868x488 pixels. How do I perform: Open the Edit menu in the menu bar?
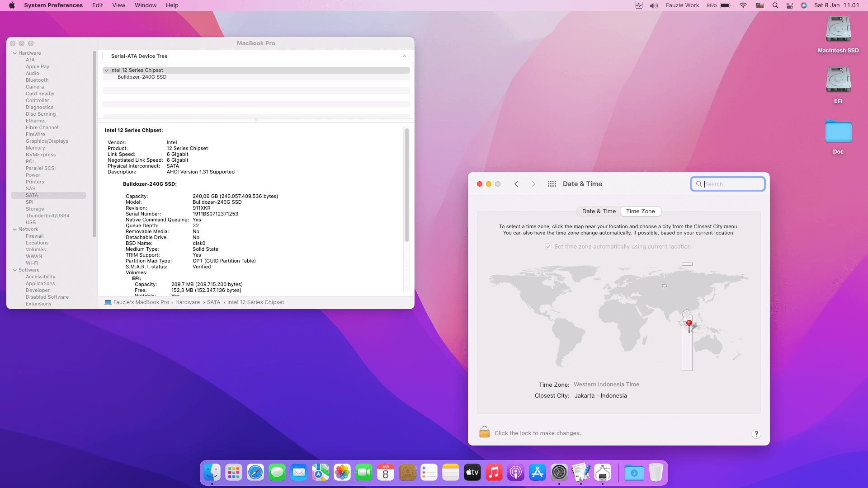click(x=98, y=5)
